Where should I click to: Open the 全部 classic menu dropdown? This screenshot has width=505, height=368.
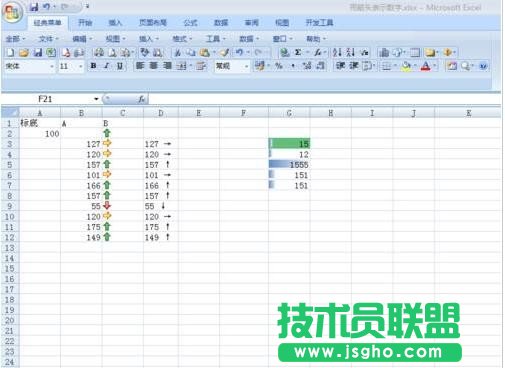coord(15,39)
